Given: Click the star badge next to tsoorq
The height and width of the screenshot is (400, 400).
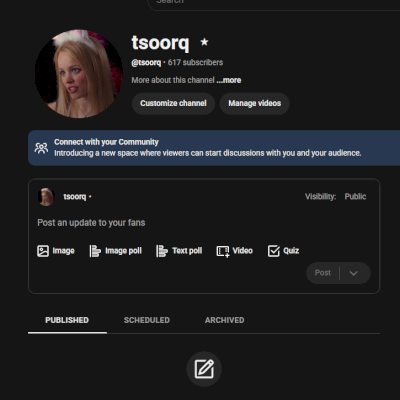Looking at the screenshot, I should tap(204, 42).
